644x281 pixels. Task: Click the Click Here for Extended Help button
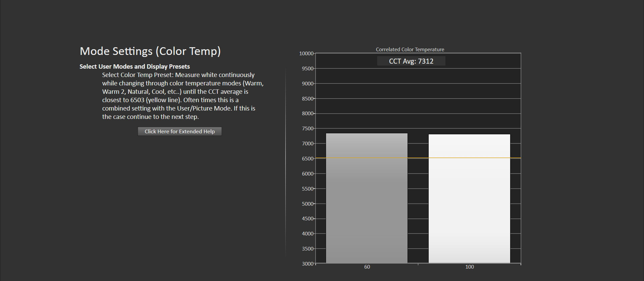(179, 131)
